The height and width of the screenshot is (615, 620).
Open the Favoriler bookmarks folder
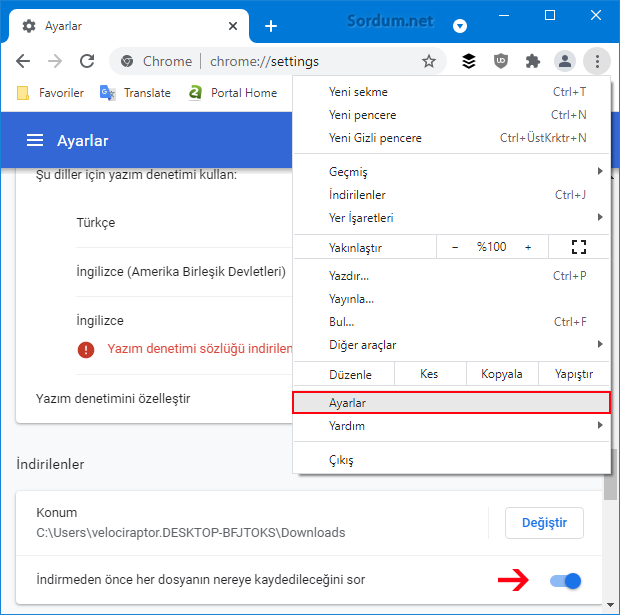click(x=50, y=93)
